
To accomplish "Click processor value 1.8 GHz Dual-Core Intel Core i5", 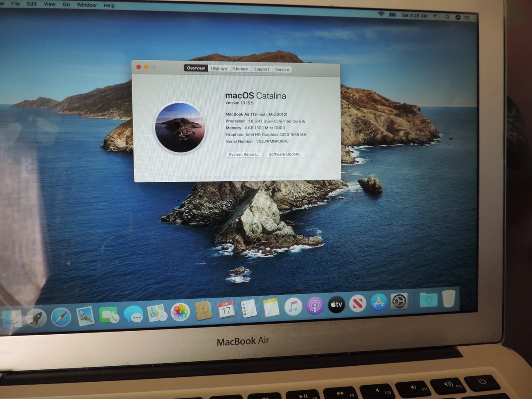I will [277, 121].
